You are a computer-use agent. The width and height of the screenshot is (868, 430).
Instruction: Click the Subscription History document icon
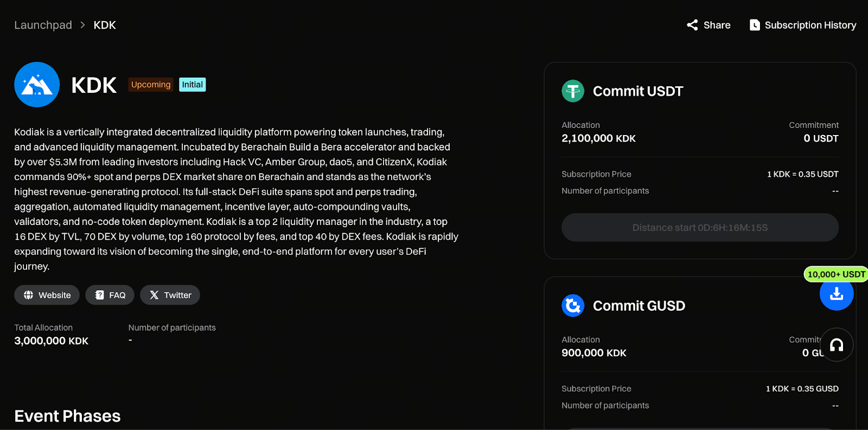coord(755,25)
